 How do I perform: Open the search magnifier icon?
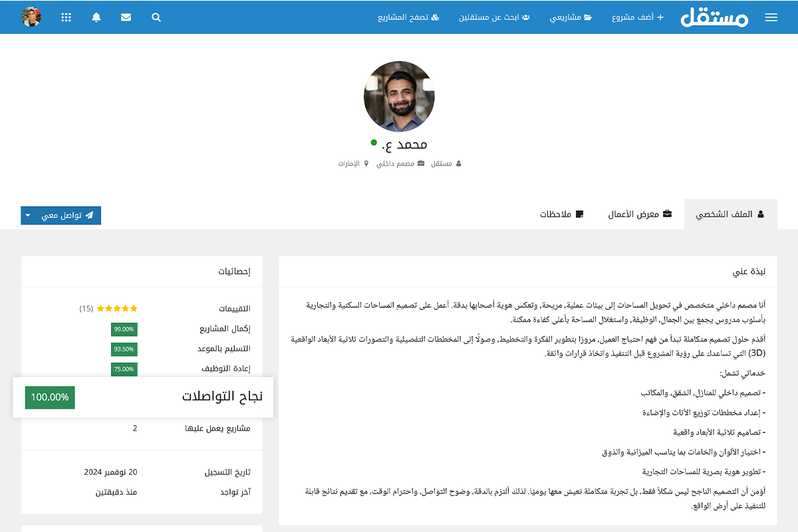point(156,17)
